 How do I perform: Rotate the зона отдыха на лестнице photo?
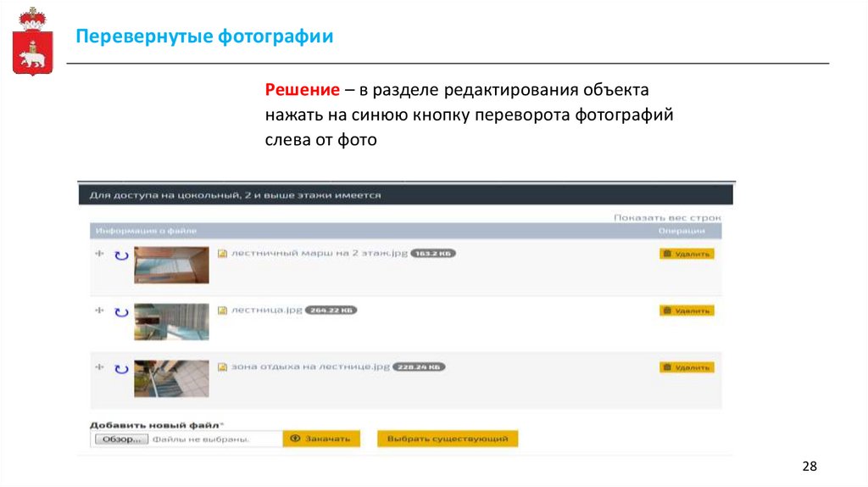click(x=121, y=369)
